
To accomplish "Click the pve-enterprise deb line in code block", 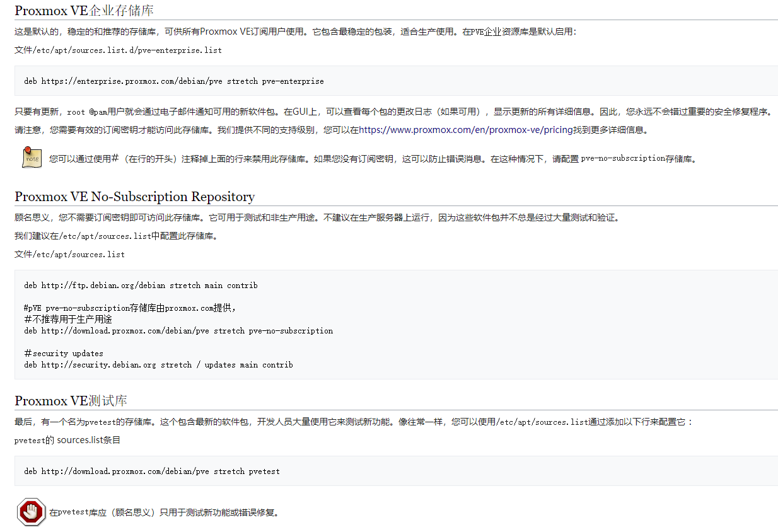I will 174,81.
